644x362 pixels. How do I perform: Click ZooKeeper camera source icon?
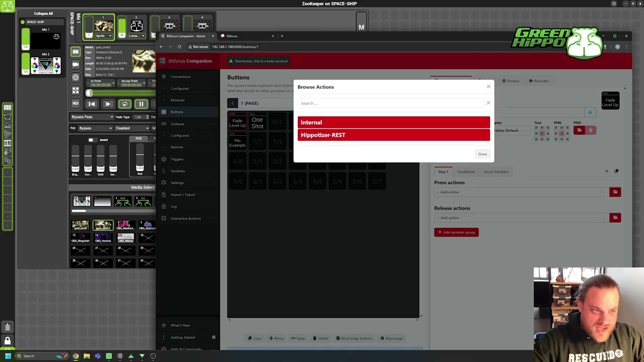(75, 64)
